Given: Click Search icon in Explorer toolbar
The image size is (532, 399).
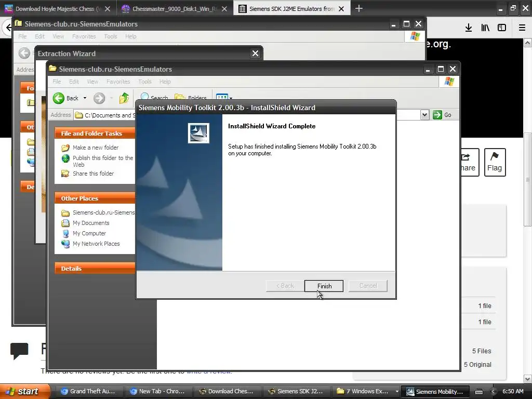Looking at the screenshot, I should pos(145,97).
